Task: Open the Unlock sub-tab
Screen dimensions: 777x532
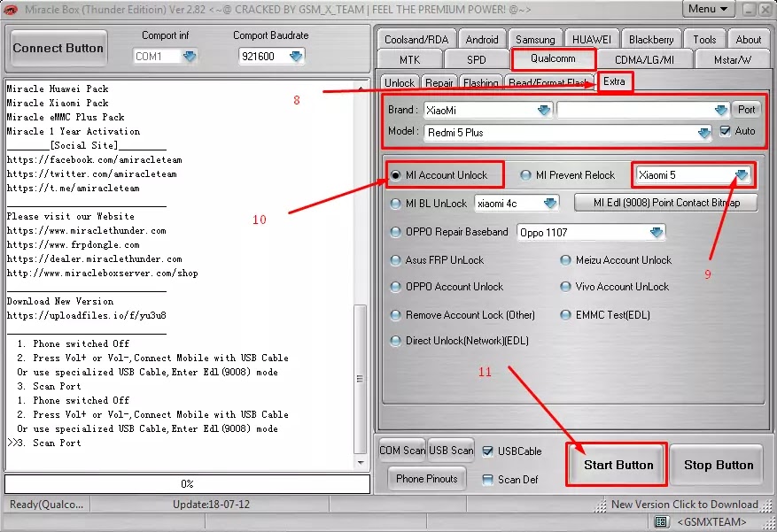Action: pyautogui.click(x=400, y=82)
